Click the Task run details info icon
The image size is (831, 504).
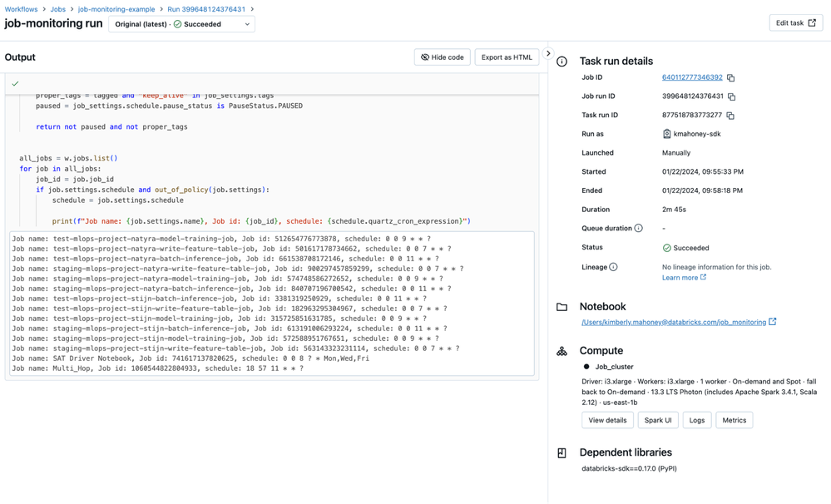[x=562, y=62]
